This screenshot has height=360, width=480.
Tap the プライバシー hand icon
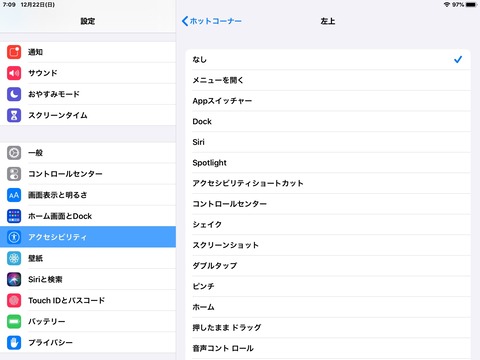[x=14, y=342]
